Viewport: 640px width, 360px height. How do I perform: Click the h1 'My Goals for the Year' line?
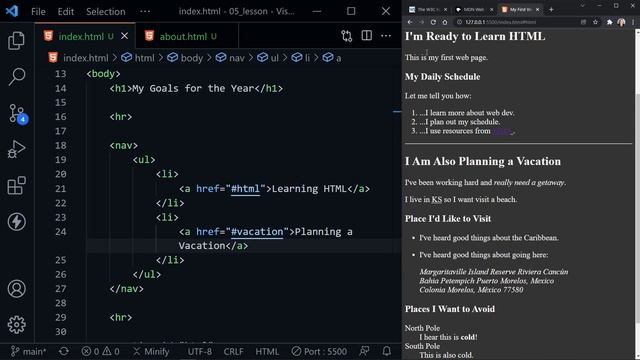196,88
